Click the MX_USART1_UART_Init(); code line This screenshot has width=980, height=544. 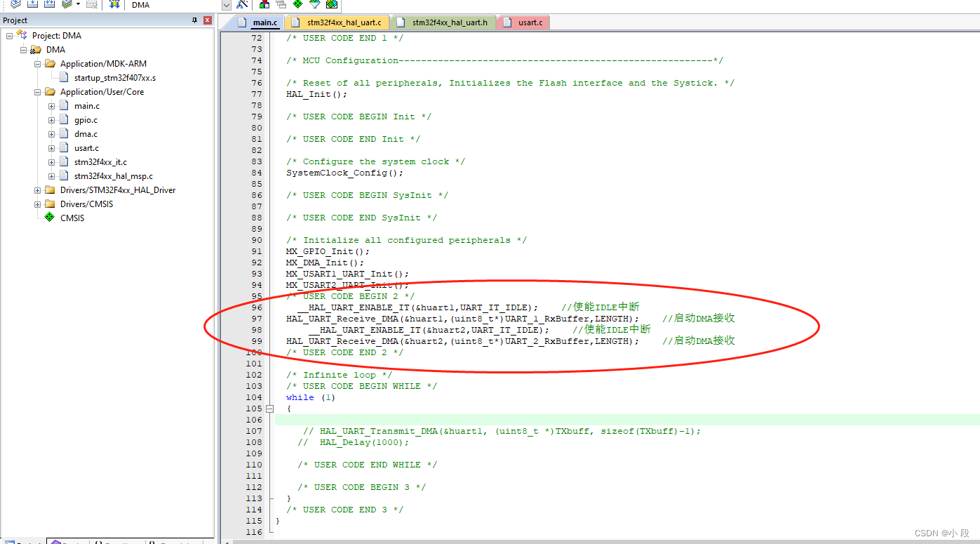tap(347, 274)
